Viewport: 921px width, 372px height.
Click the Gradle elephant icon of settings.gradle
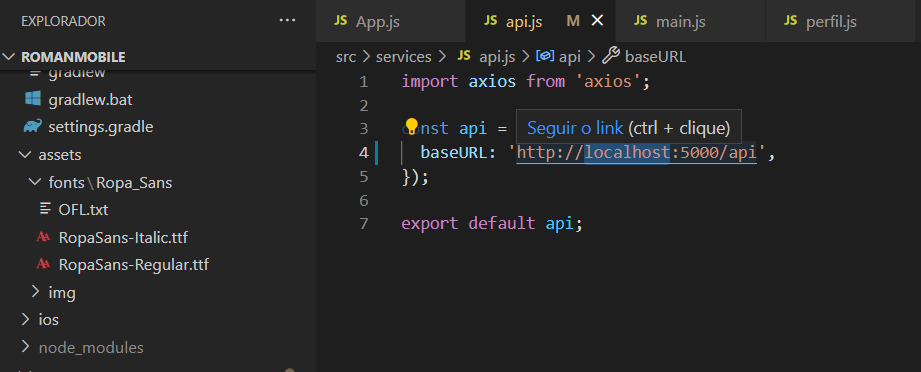tap(33, 126)
